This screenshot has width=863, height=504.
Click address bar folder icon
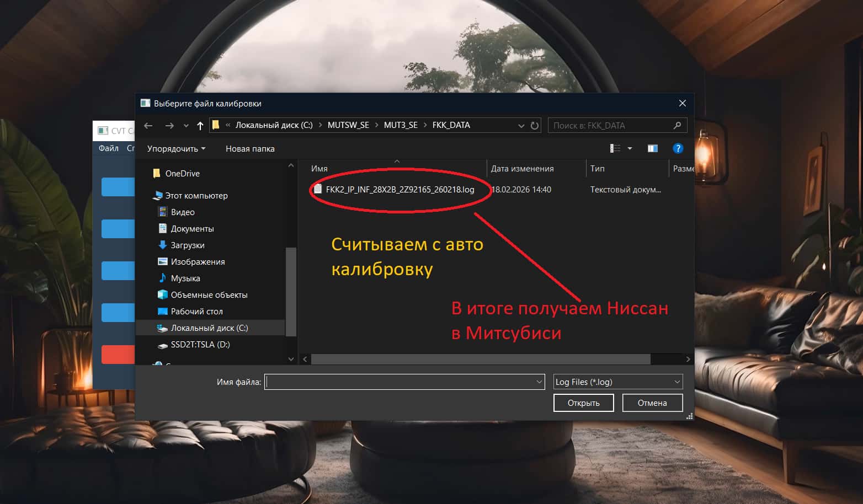click(216, 125)
